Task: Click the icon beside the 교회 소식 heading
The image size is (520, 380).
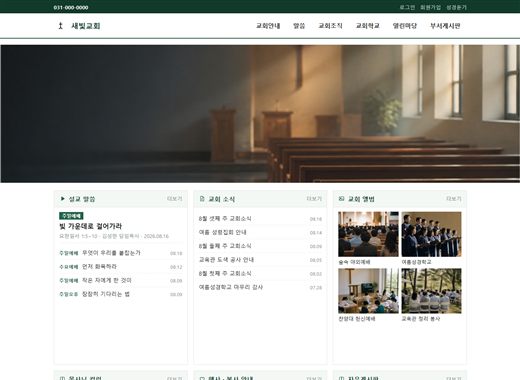Action: pos(202,199)
